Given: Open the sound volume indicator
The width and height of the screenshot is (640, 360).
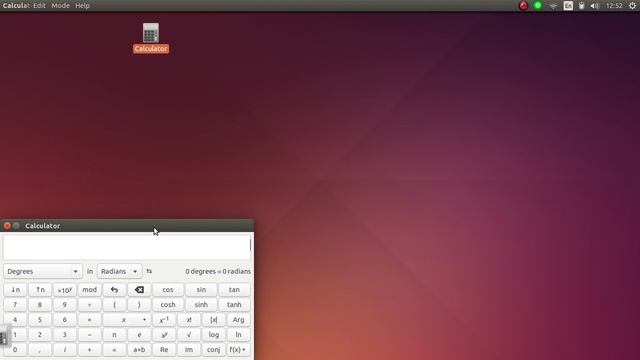Looking at the screenshot, I should 595,6.
